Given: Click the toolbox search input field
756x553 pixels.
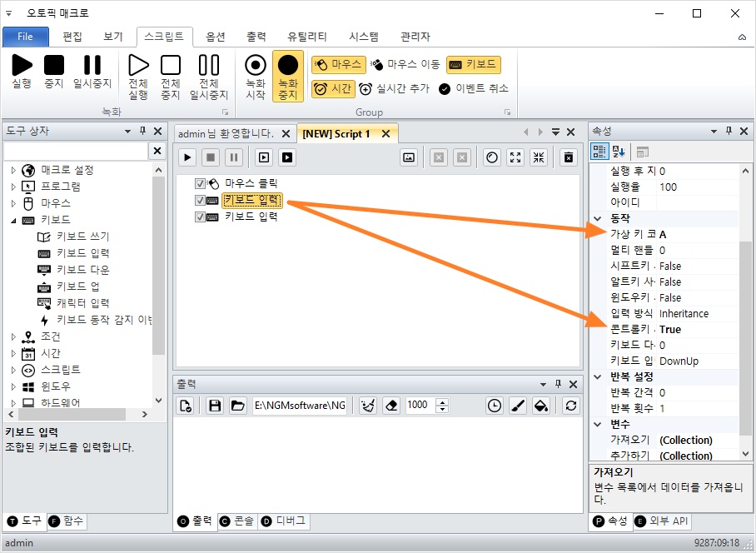Looking at the screenshot, I should 75,152.
